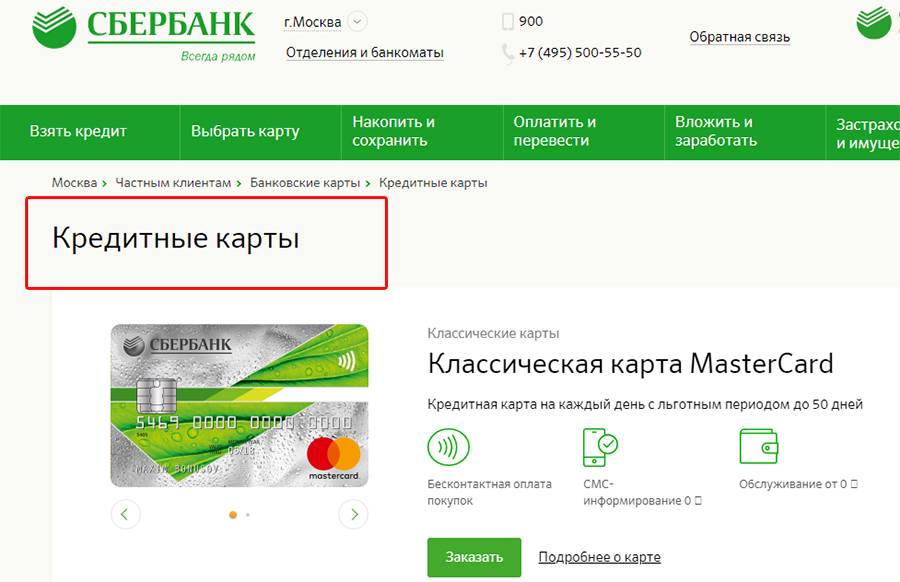Select the second carousel dot
This screenshot has height=582, width=900.
[248, 515]
